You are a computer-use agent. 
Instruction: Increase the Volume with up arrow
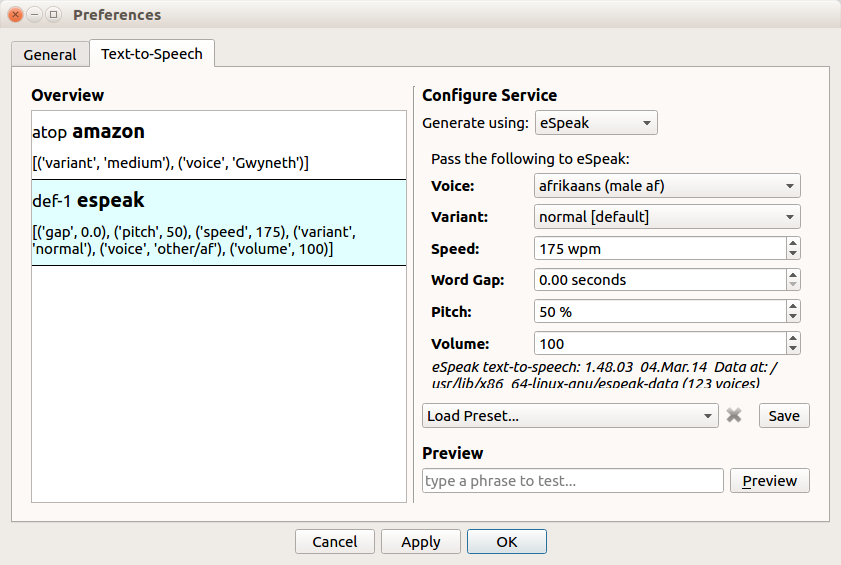click(793, 338)
